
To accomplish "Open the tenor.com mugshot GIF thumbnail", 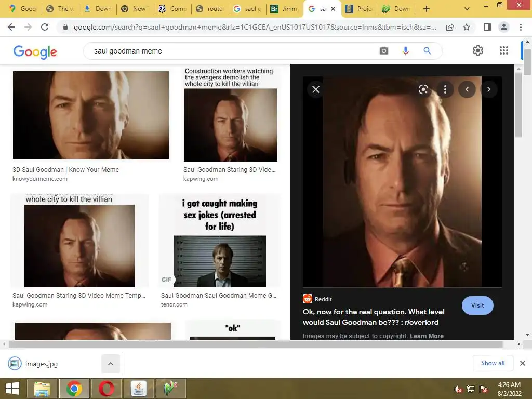I will click(x=220, y=241).
